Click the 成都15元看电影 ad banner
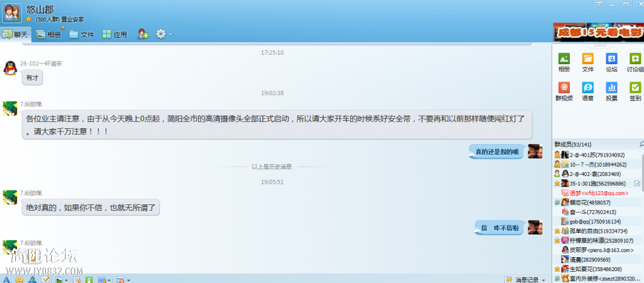The height and width of the screenshot is (283, 644). click(x=599, y=33)
